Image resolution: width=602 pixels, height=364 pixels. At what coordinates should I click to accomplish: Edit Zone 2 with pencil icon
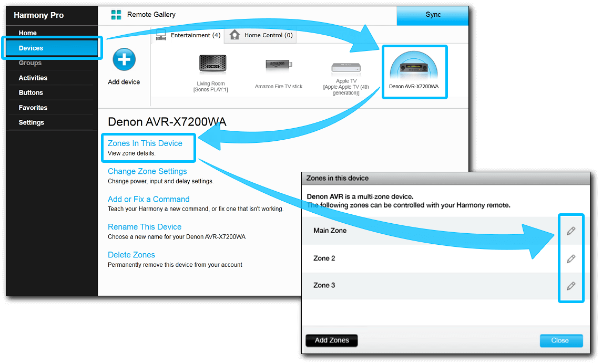(571, 258)
